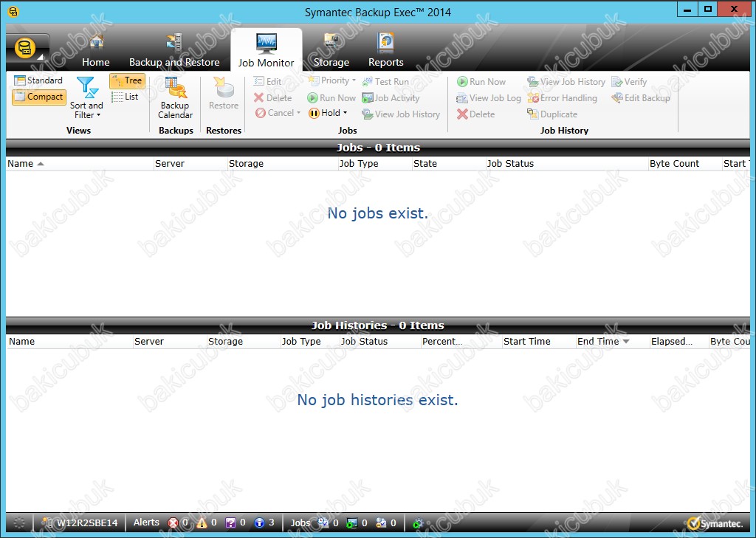Sort Jobs list by Job Type column
This screenshot has width=756, height=538.
pyautogui.click(x=374, y=163)
